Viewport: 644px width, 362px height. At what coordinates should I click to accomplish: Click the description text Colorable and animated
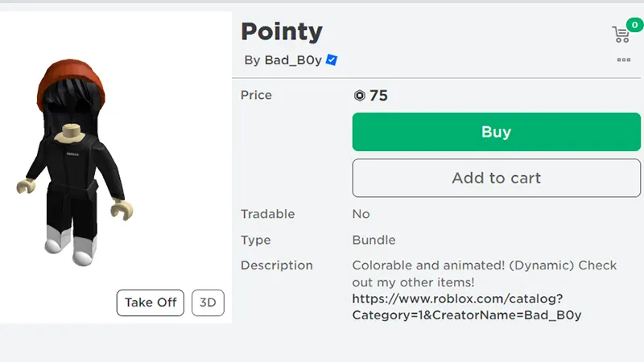428,265
